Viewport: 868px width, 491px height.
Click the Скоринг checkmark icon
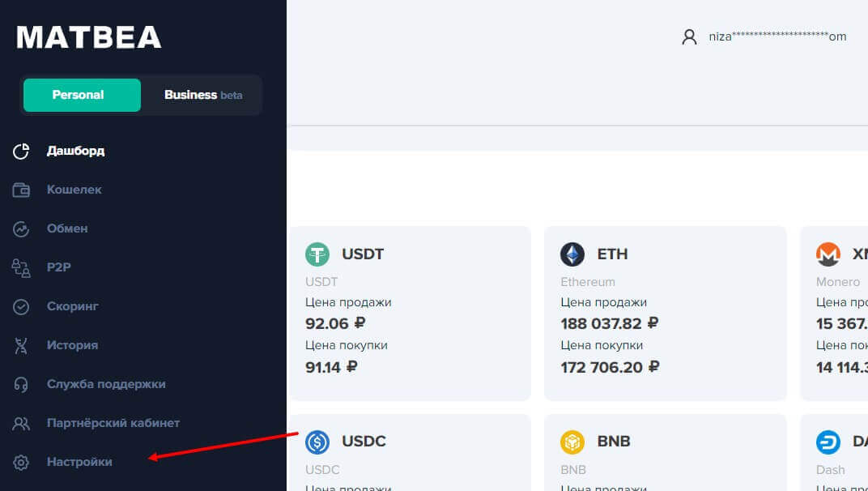pos(21,306)
